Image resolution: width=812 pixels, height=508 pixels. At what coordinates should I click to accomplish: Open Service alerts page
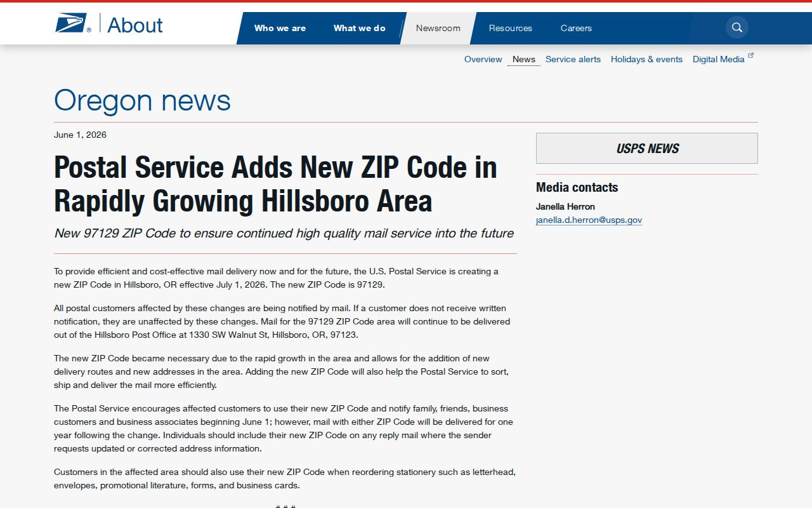tap(573, 59)
